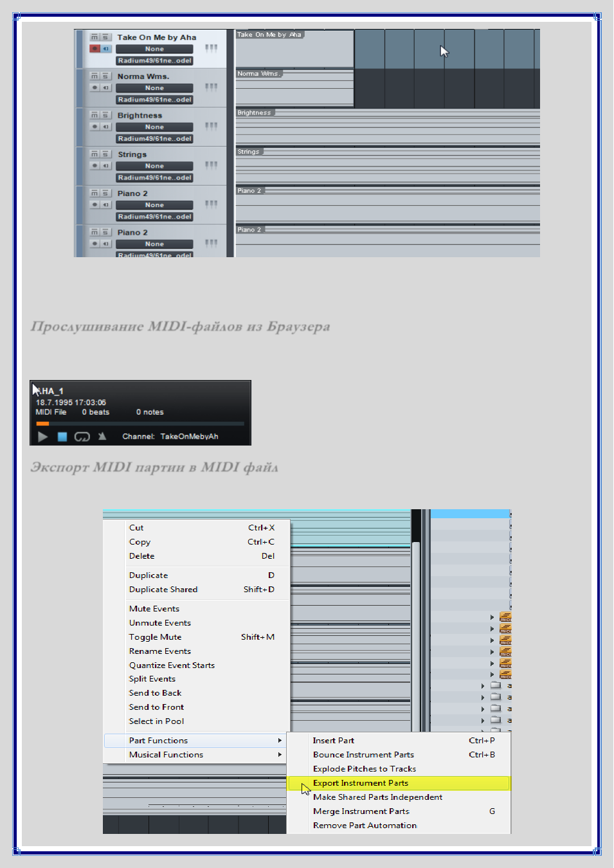Play the AHA_1 MIDI file preview
Screen dimensions: 614x868
click(x=42, y=437)
